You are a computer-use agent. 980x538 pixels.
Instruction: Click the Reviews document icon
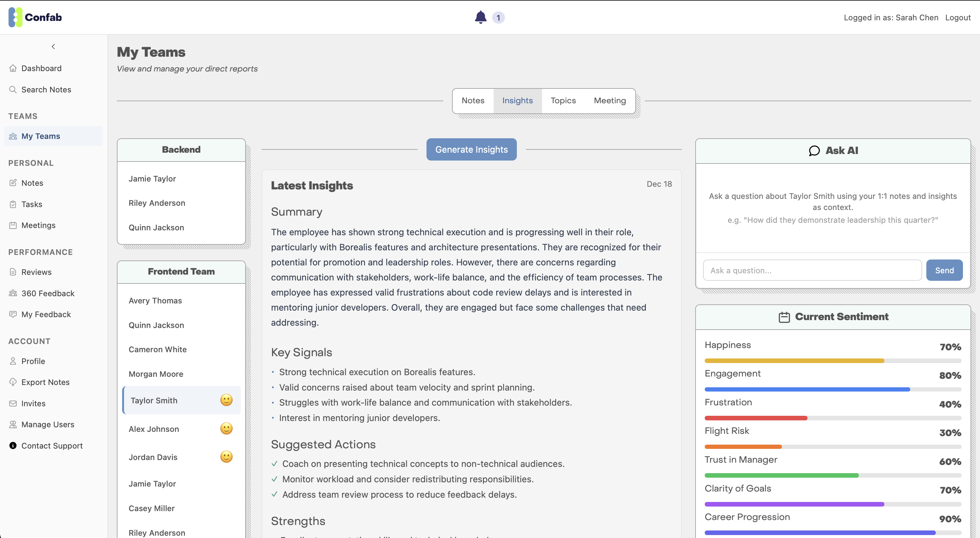(x=13, y=272)
